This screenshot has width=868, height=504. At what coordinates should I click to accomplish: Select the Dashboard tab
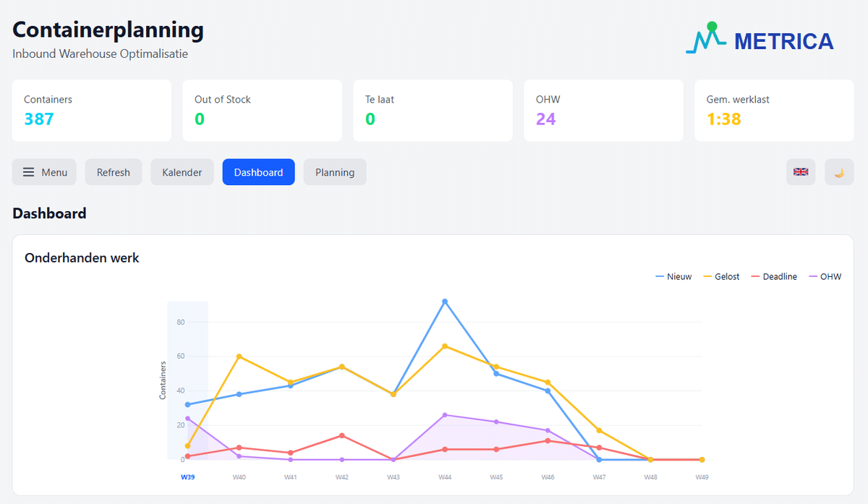(x=259, y=172)
